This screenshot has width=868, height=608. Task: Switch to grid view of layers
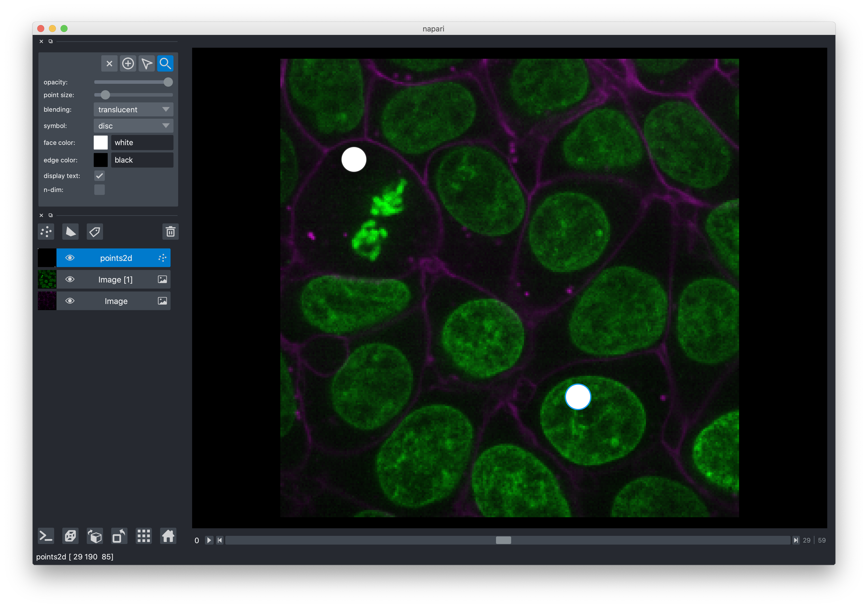tap(144, 536)
